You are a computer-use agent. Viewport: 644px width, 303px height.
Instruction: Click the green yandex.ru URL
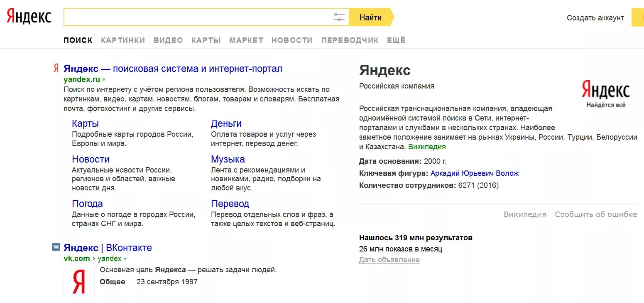pos(82,79)
